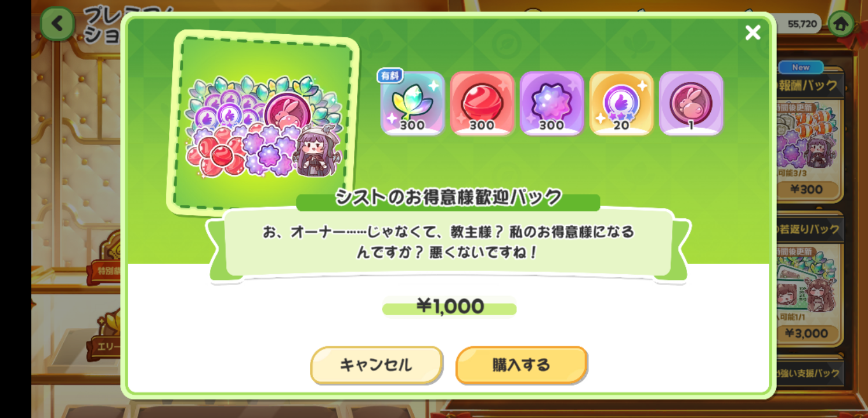Viewport: 868px width, 418px height.
Task: Go to home via the house icon
Action: (841, 24)
